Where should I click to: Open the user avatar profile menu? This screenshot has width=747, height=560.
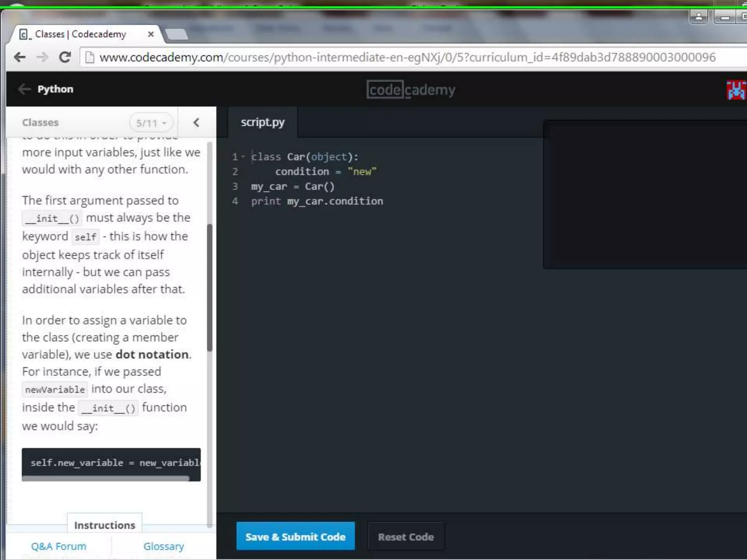click(x=736, y=90)
